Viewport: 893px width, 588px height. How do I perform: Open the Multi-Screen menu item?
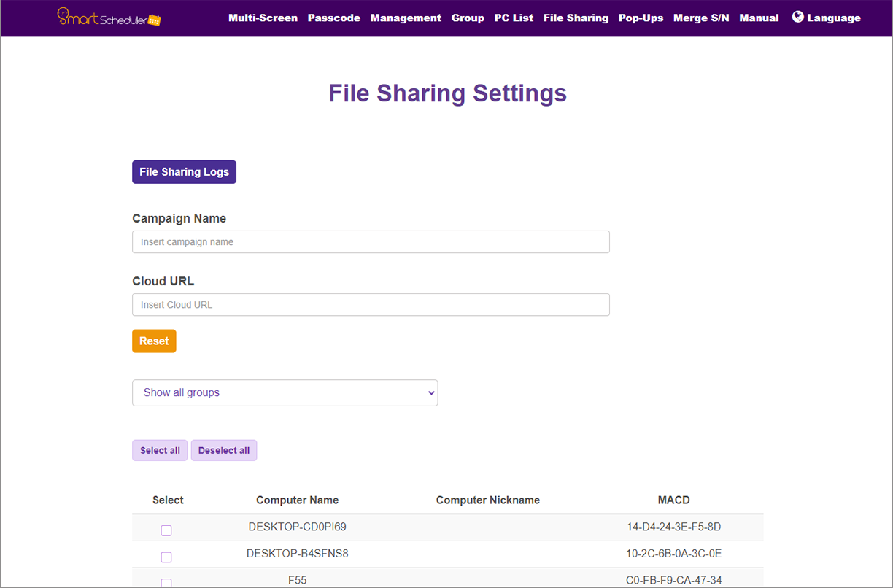[263, 18]
